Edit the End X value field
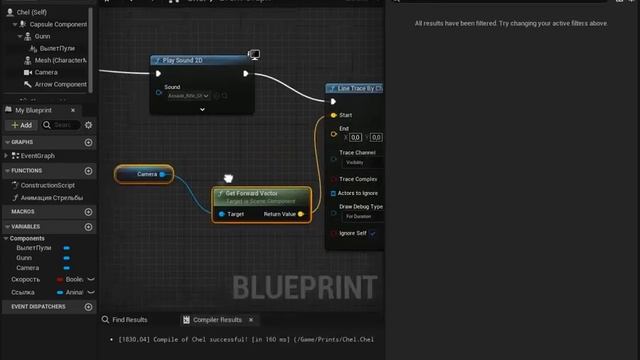640x360 pixels. tap(356, 138)
